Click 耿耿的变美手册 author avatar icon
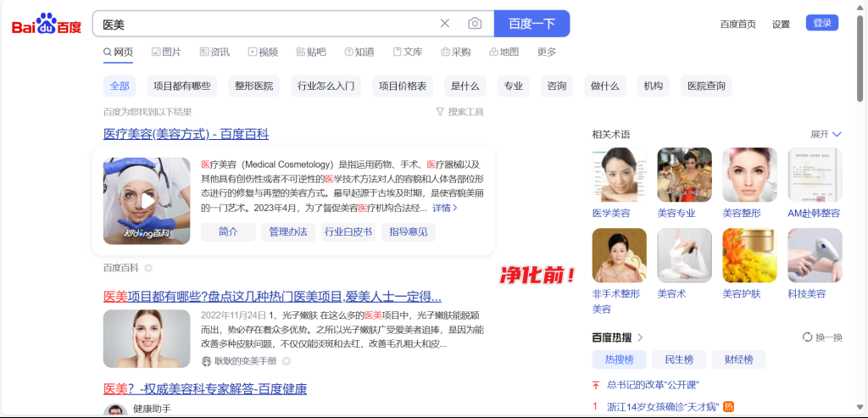Image resolution: width=868 pixels, height=418 pixels. tap(206, 361)
